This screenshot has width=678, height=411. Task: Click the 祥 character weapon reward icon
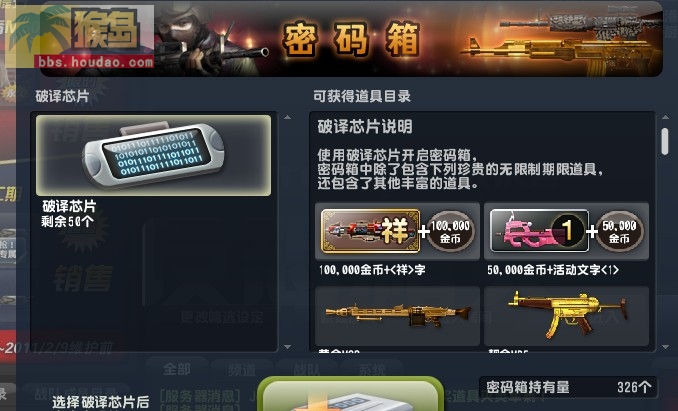pos(370,231)
